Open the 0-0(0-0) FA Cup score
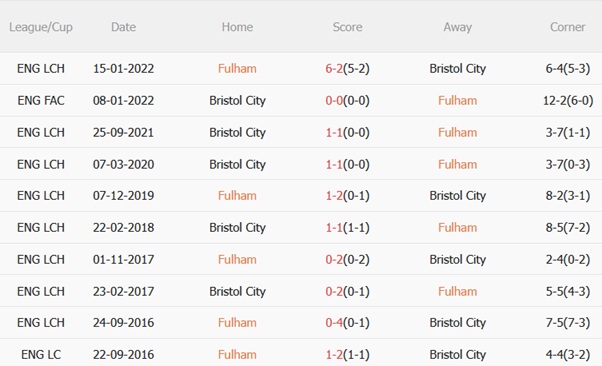This screenshot has width=602, height=366. pos(347,101)
